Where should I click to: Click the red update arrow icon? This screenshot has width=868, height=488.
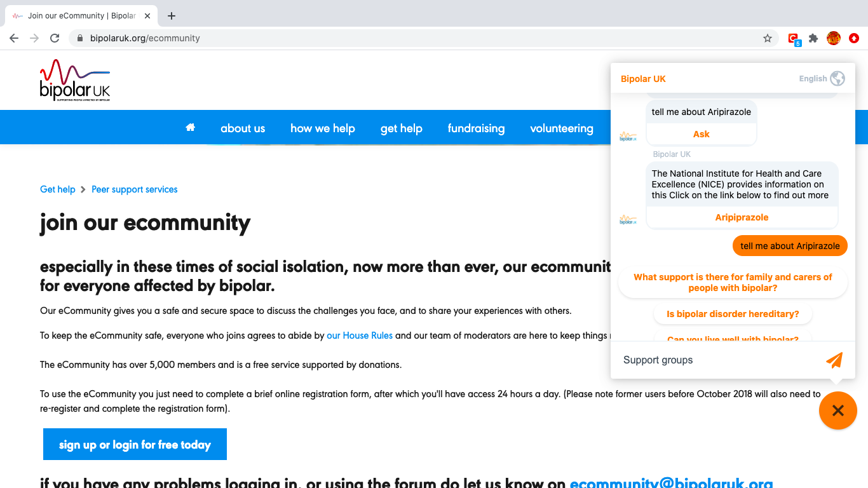click(854, 38)
